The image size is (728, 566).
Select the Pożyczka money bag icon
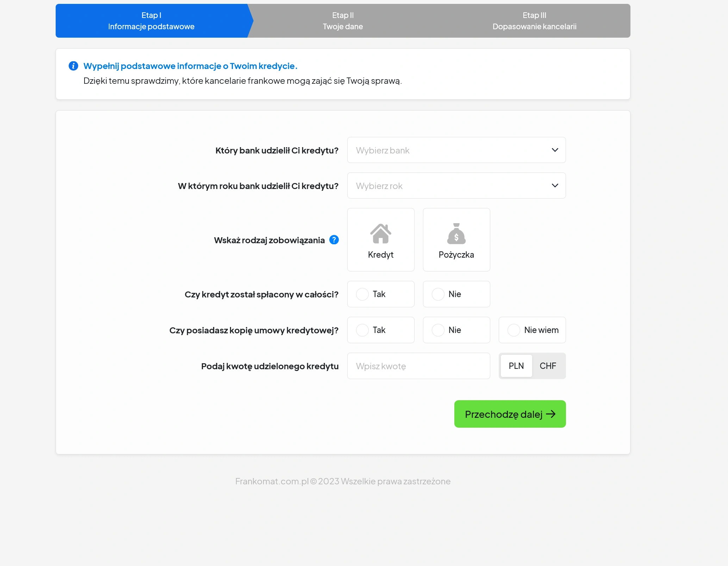(x=456, y=233)
